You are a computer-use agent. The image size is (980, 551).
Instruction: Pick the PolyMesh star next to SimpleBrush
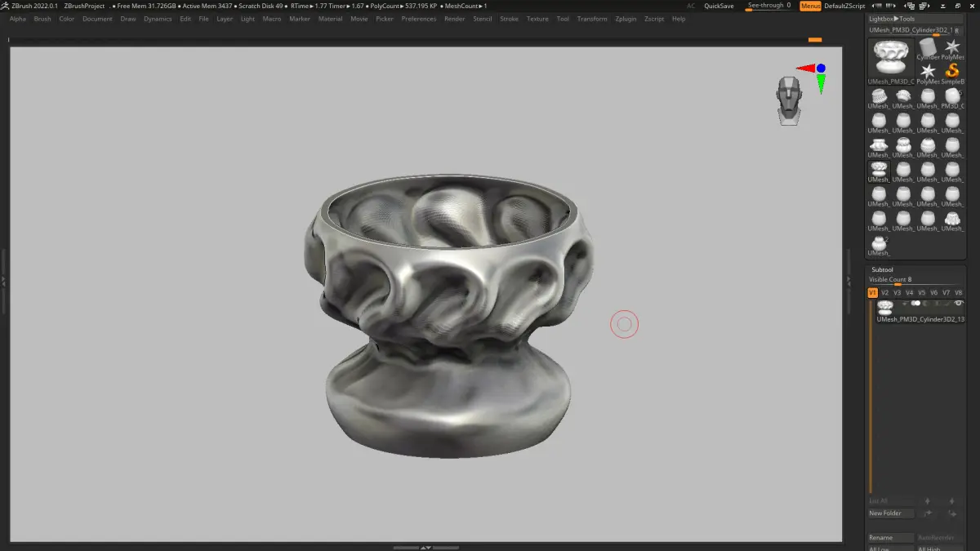[928, 72]
